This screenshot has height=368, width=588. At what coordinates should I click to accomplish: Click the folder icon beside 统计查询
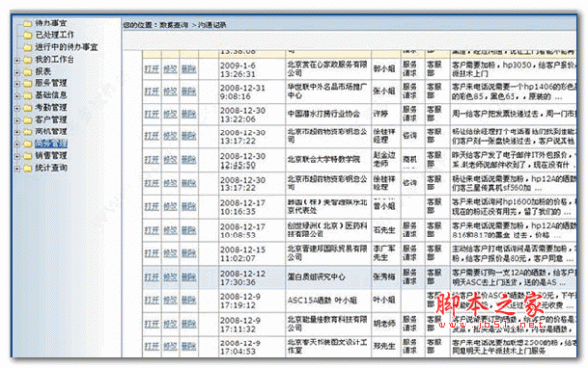coord(27,168)
